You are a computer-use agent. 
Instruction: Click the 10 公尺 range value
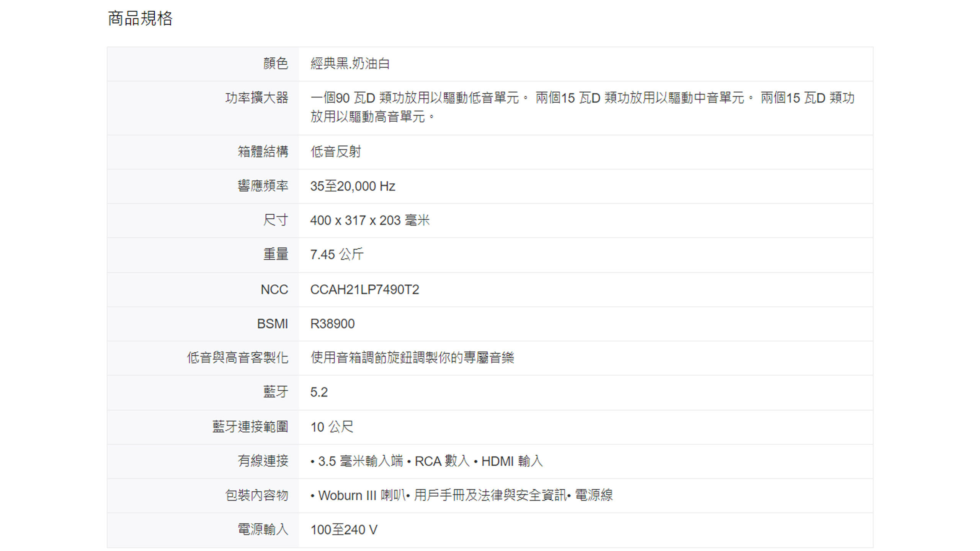point(332,427)
